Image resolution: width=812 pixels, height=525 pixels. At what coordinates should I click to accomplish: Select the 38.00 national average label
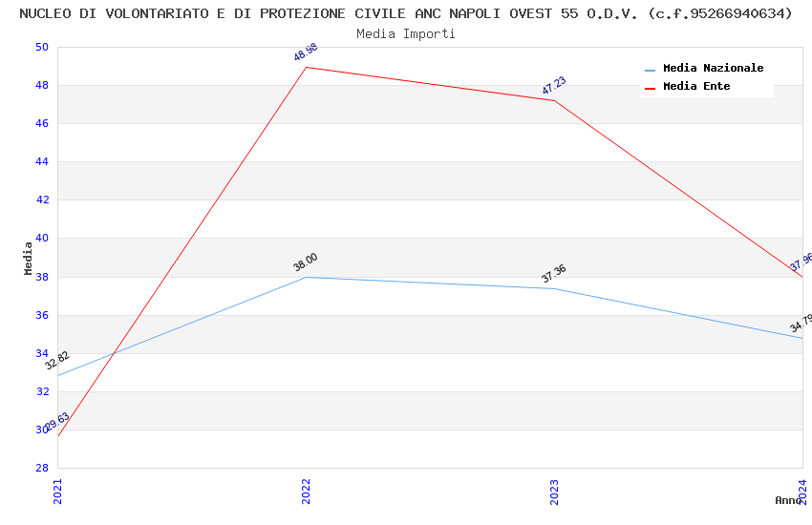[306, 262]
